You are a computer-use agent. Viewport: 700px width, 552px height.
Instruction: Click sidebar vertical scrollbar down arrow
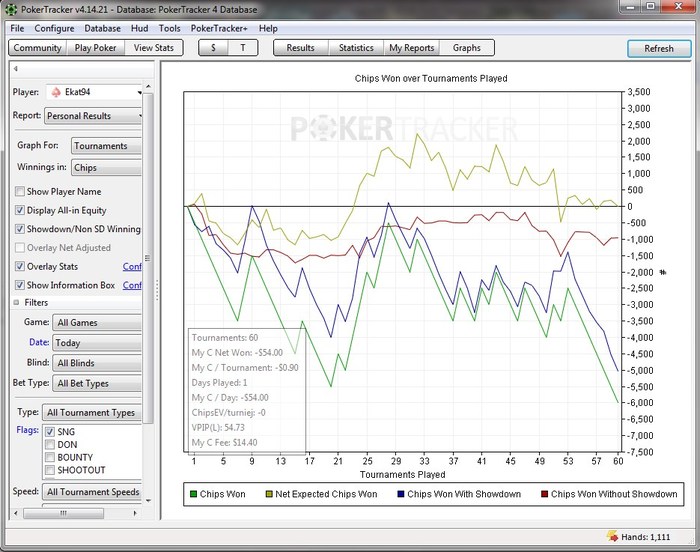(148, 501)
